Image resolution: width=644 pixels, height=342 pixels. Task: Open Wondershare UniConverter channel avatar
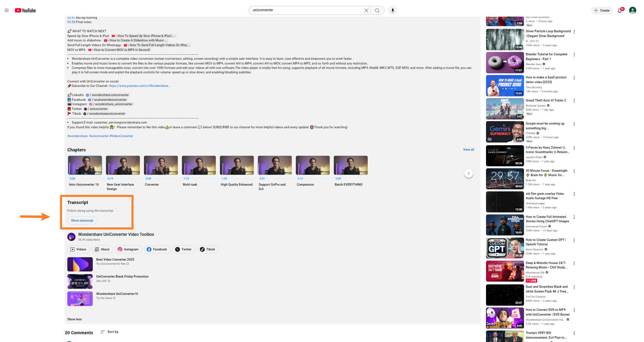point(71,237)
